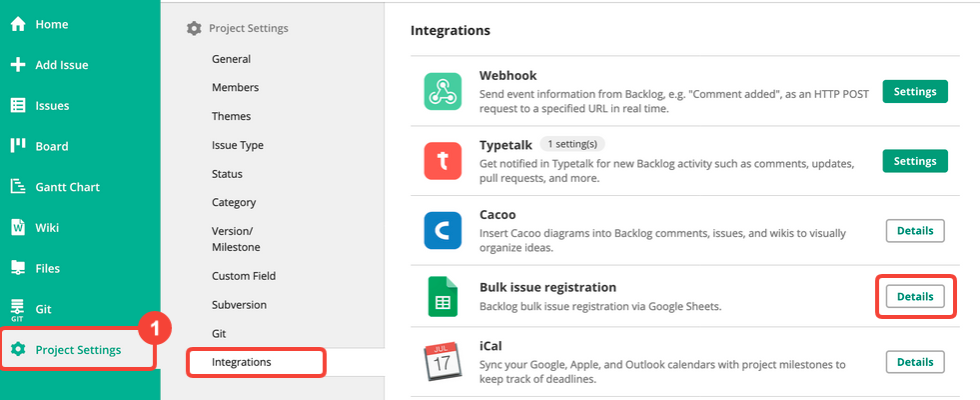Click the Files folder icon
The width and height of the screenshot is (980, 400).
tap(18, 268)
